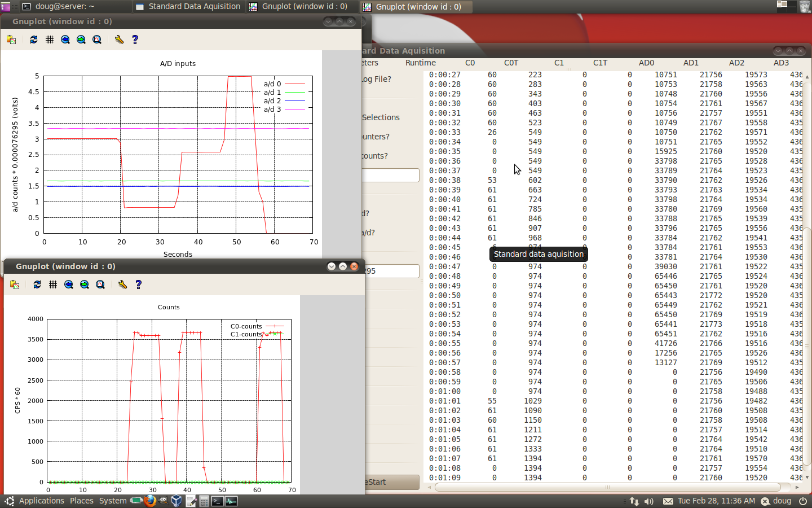Viewport: 812px width, 508px height.
Task: Select the AD2 value 19573
Action: (756, 75)
